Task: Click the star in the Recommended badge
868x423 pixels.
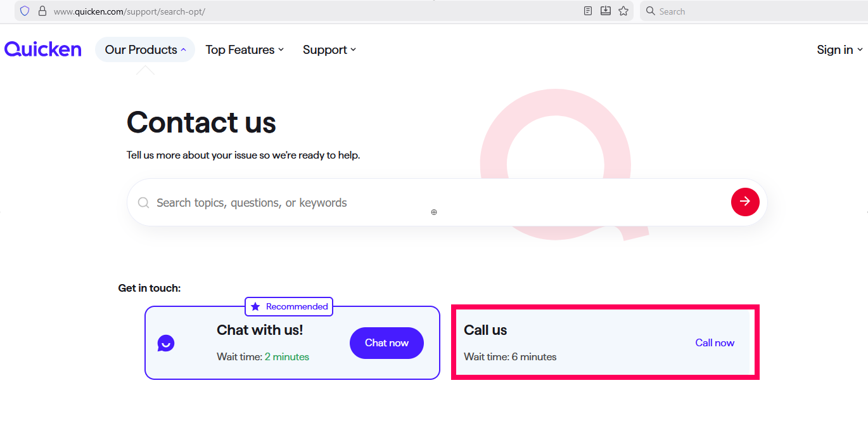Action: pyautogui.click(x=255, y=306)
